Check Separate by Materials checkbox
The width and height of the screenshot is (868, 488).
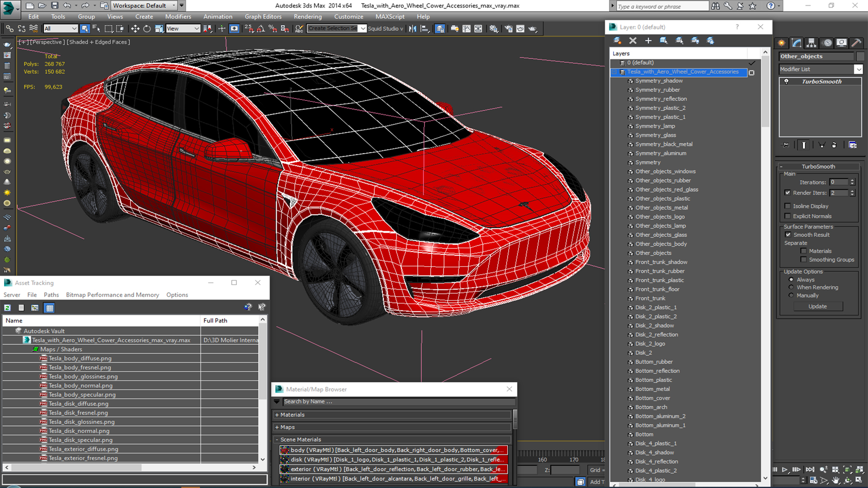tap(803, 251)
